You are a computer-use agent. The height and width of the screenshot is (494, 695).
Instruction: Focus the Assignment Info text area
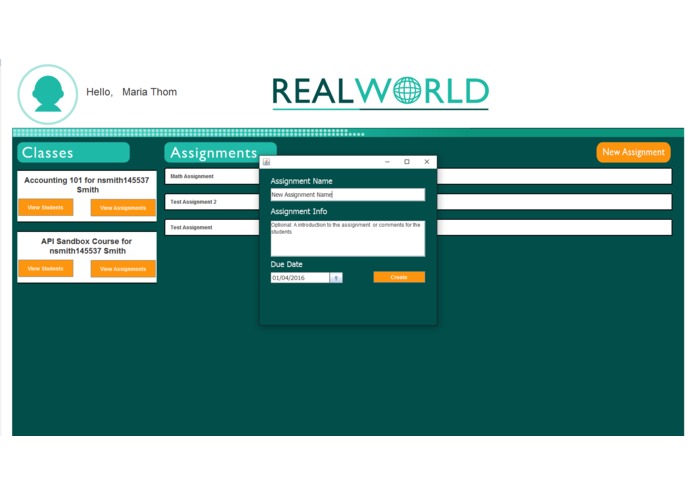[x=348, y=238]
